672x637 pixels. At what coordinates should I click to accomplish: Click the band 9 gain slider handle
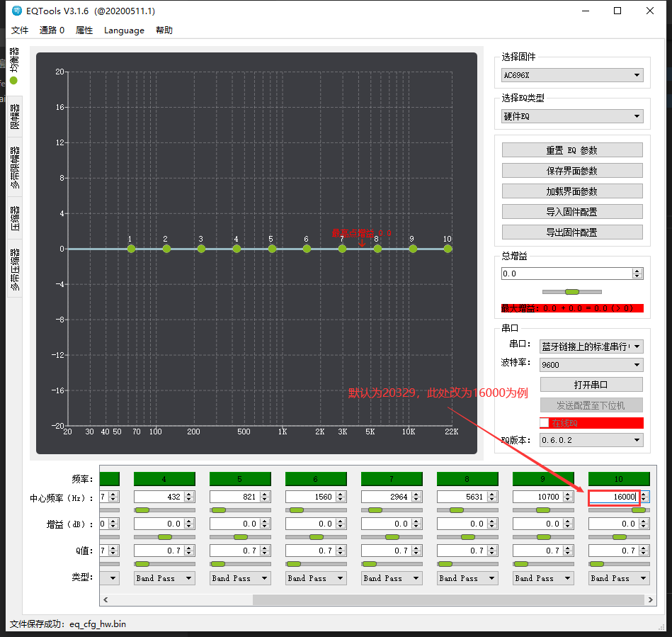pos(544,537)
